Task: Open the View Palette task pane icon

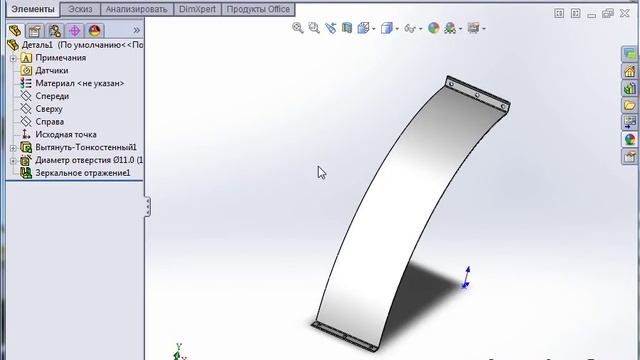Action: [x=630, y=122]
